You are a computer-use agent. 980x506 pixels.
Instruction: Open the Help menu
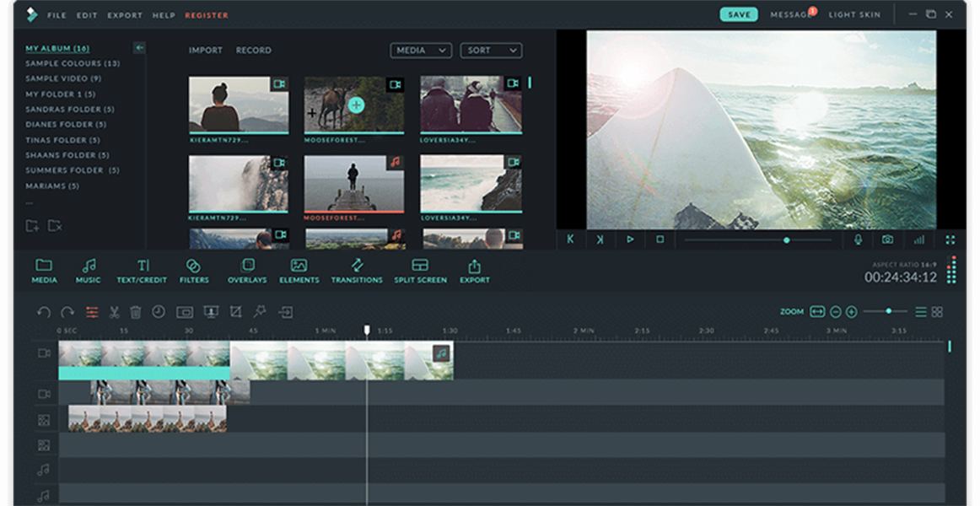164,15
